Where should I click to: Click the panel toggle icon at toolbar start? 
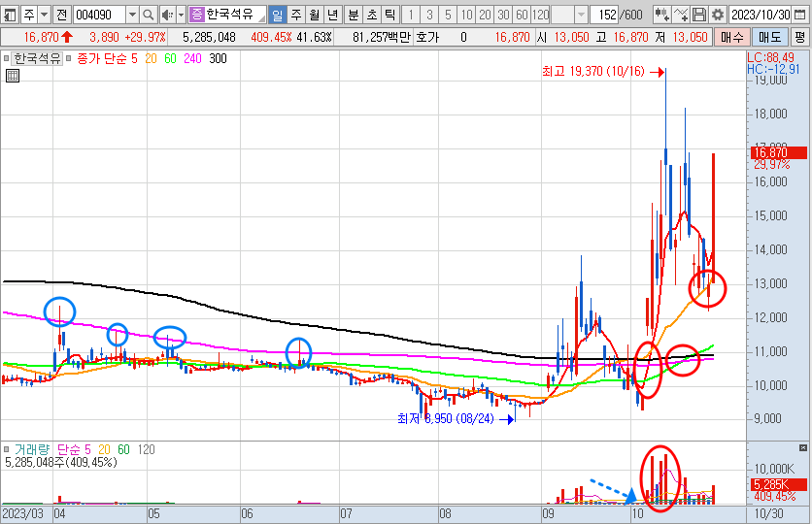(x=10, y=15)
